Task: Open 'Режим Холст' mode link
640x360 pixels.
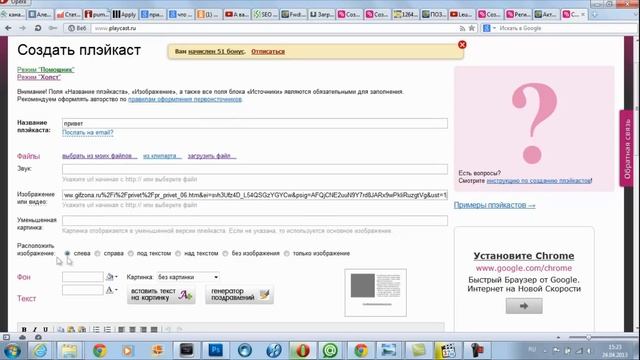Action: tap(39, 77)
